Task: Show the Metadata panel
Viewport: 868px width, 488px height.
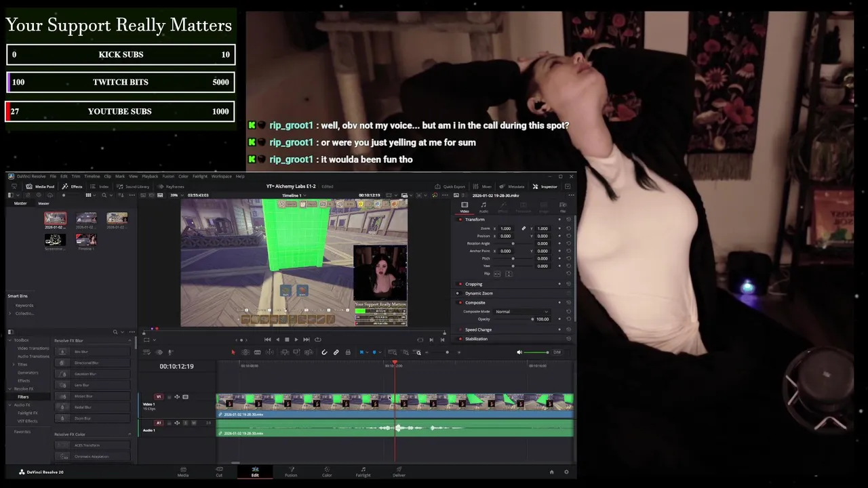Action: [x=513, y=186]
